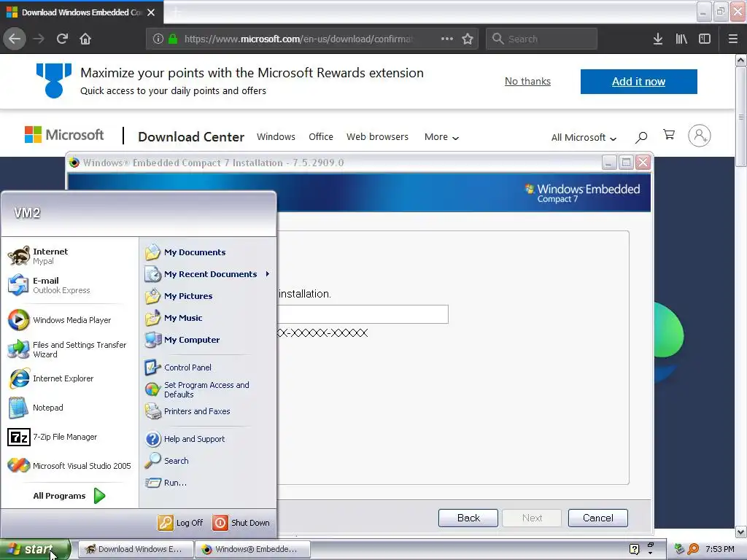Open the Run... dialog

click(208, 483)
